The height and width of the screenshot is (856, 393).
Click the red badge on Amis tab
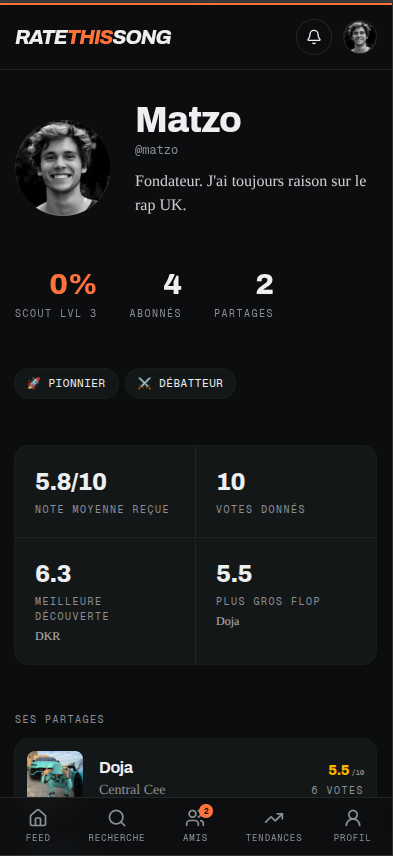tap(206, 811)
